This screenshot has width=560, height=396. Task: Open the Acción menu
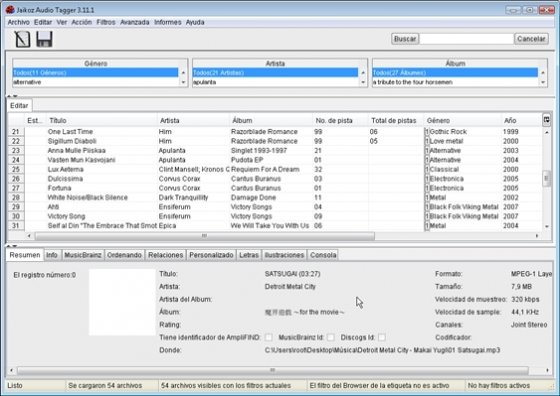pos(82,22)
